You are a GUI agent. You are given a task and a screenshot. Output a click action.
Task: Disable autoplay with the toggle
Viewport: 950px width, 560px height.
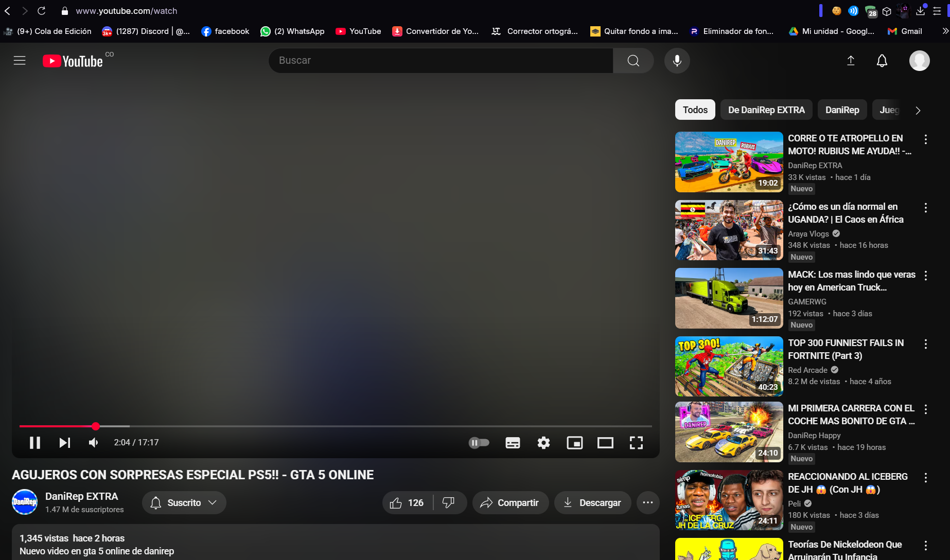[x=479, y=442]
